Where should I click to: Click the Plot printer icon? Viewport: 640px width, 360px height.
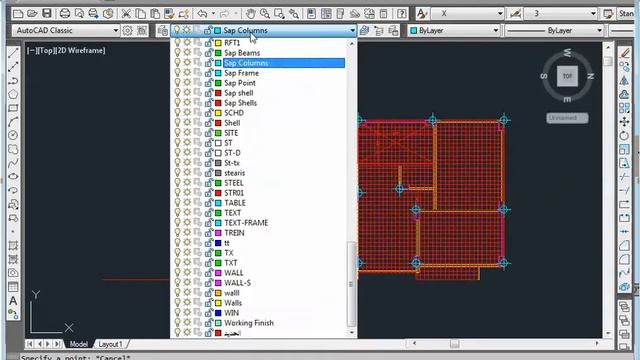coord(64,14)
